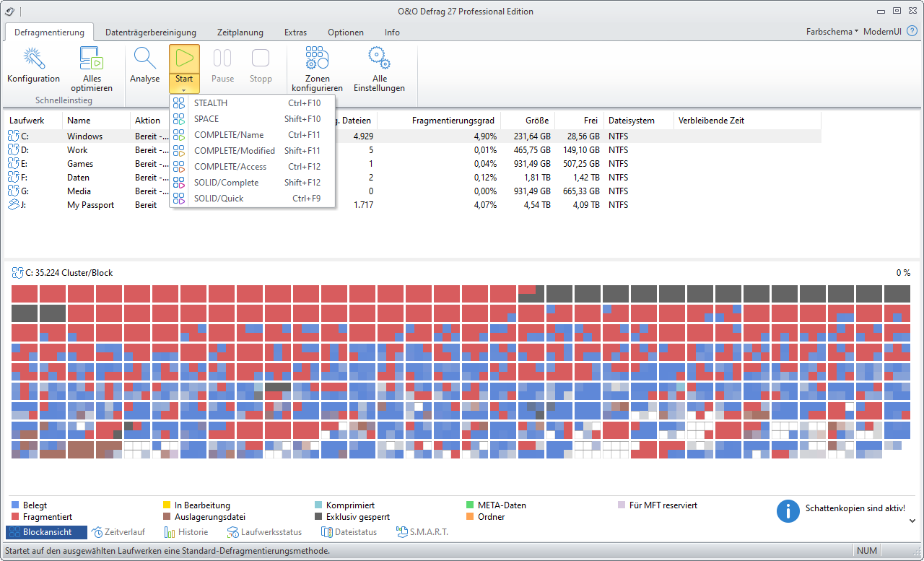924x561 pixels.
Task: Click the Historie chart icon
Action: click(x=170, y=532)
